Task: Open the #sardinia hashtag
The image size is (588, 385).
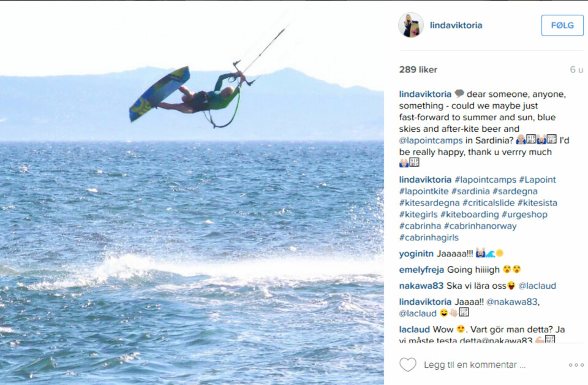Action: click(x=470, y=191)
